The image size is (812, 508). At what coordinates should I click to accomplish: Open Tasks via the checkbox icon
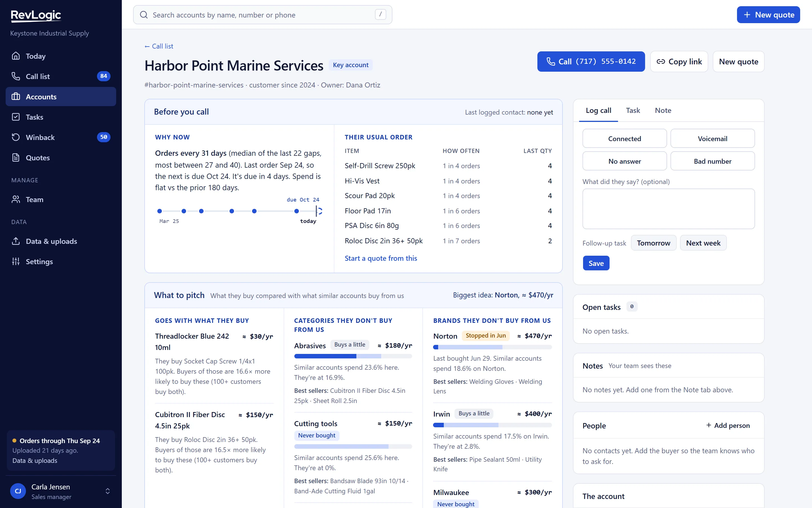(16, 117)
